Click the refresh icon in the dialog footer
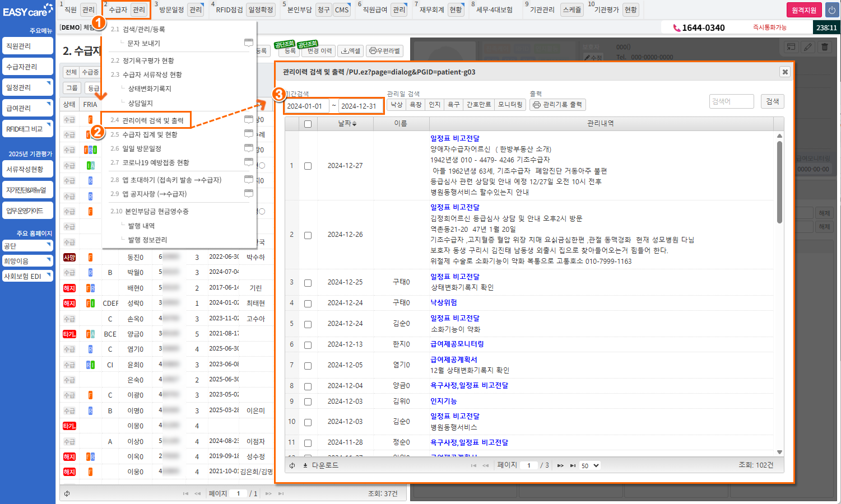This screenshot has height=504, width=841. click(x=292, y=465)
